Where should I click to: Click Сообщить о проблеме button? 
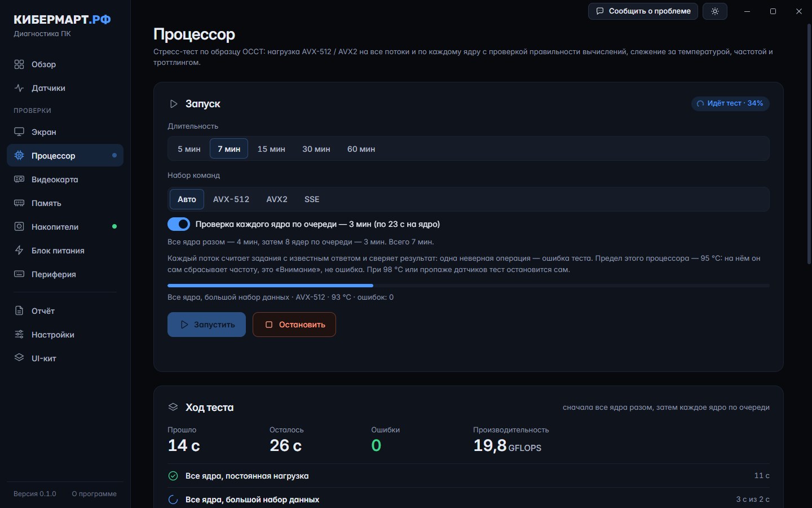(643, 11)
